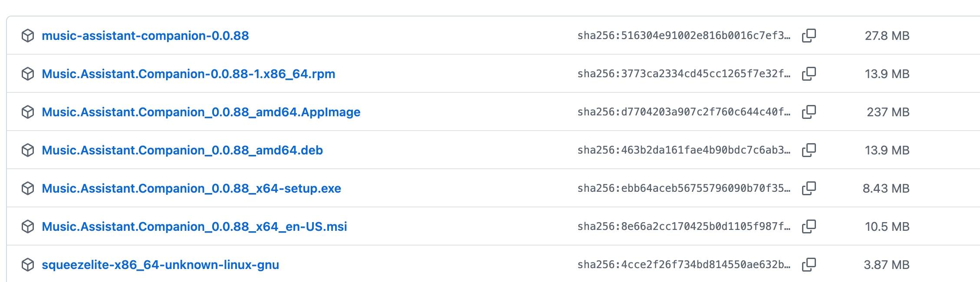
Task: Download squeezelite-x86_64-unknown-linux-gnu
Action: click(161, 265)
